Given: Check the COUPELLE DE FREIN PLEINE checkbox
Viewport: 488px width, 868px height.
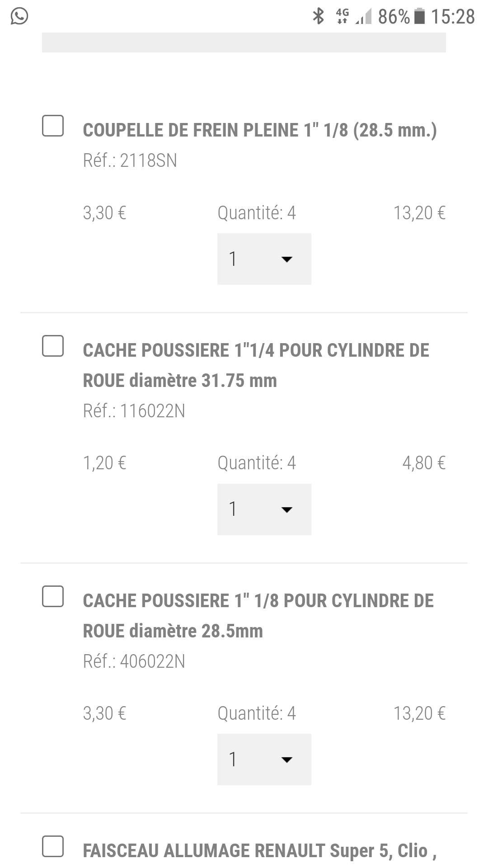Looking at the screenshot, I should point(53,126).
